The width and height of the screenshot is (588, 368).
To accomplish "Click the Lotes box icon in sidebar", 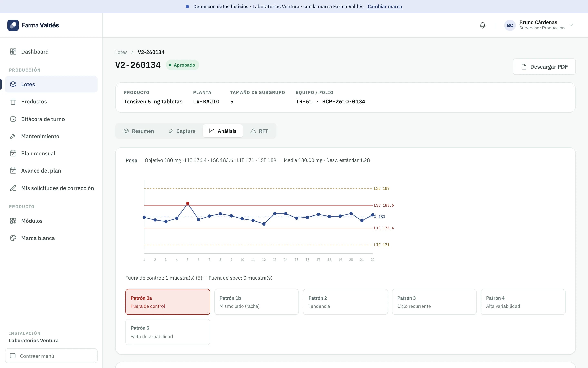I will [13, 84].
